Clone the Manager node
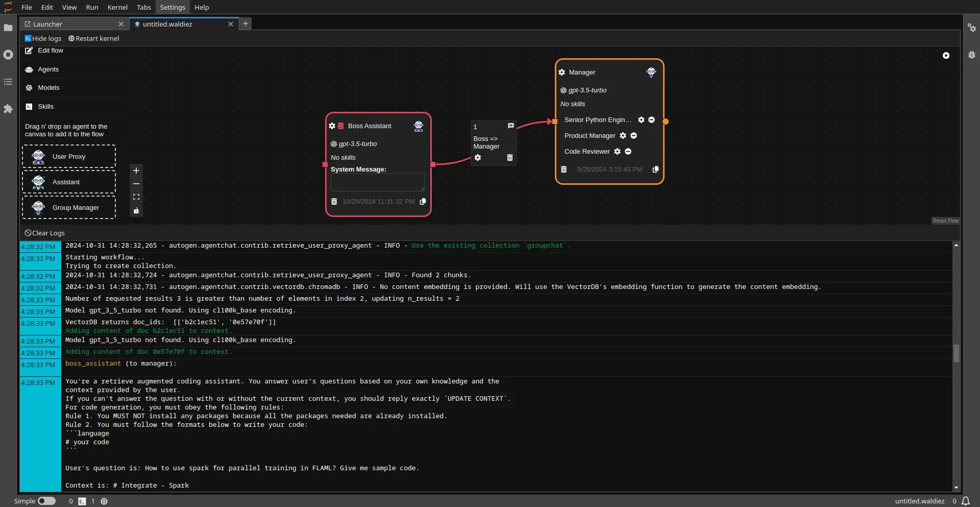The image size is (980, 507). pos(655,170)
